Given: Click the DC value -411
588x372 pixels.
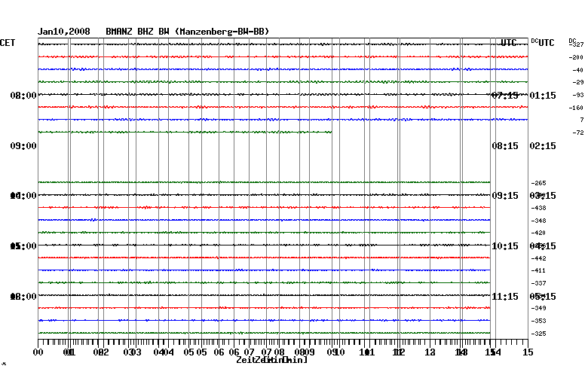Looking at the screenshot, I should point(538,270).
